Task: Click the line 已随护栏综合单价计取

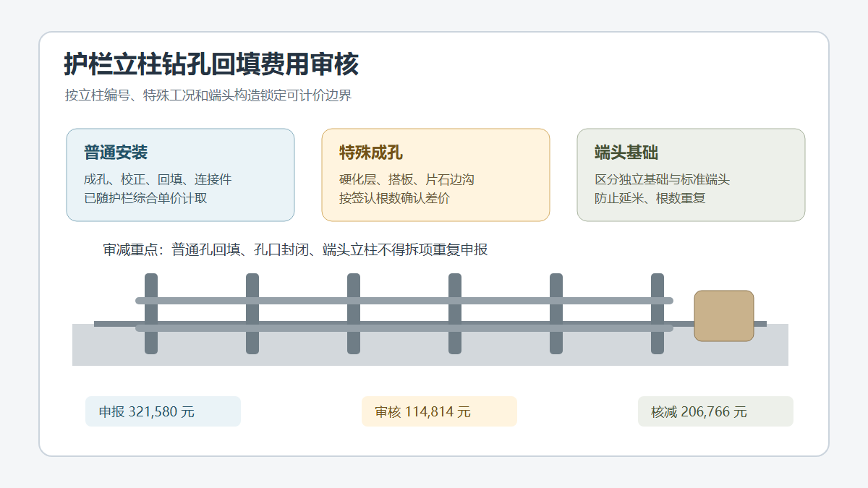Action: [145, 198]
